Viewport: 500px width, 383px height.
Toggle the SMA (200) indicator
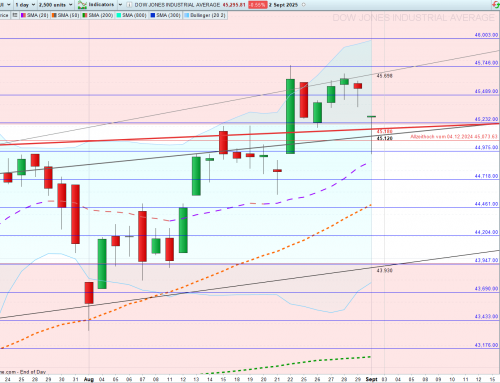tap(98, 15)
